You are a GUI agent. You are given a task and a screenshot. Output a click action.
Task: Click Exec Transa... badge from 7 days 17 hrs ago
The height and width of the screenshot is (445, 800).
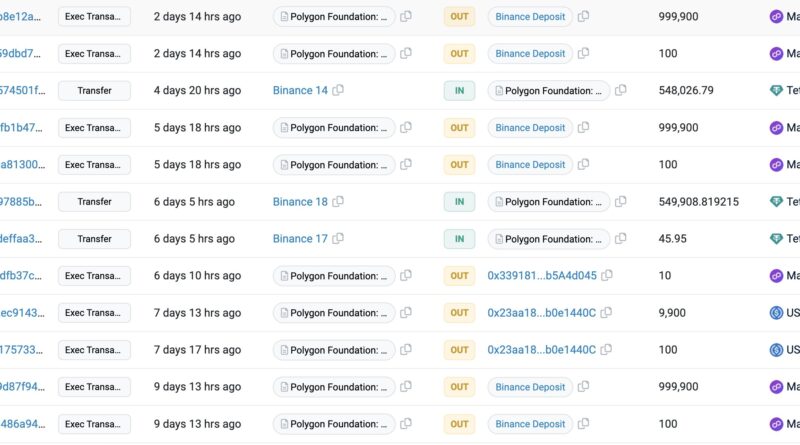pyautogui.click(x=94, y=350)
